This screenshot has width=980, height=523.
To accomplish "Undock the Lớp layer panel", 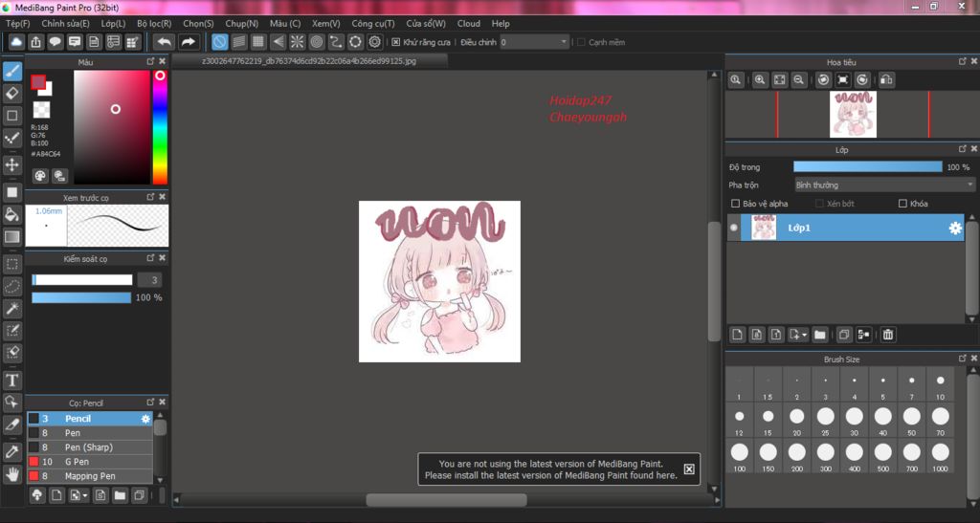I will pos(962,149).
